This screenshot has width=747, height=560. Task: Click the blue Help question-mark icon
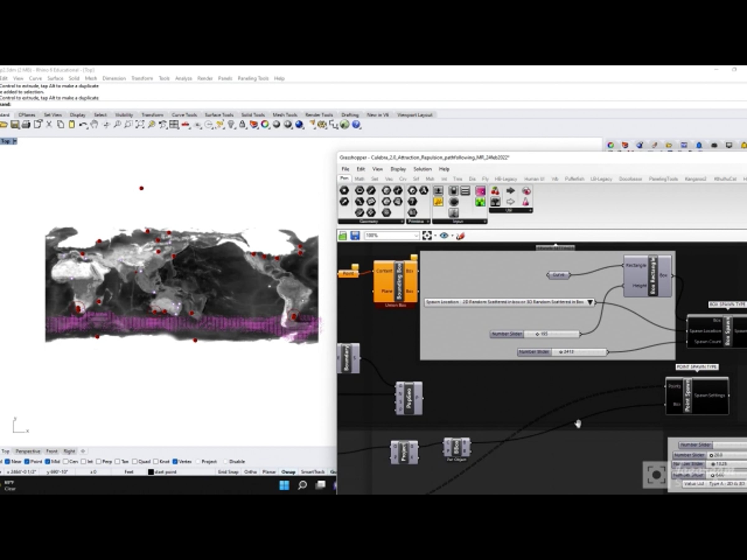point(356,124)
